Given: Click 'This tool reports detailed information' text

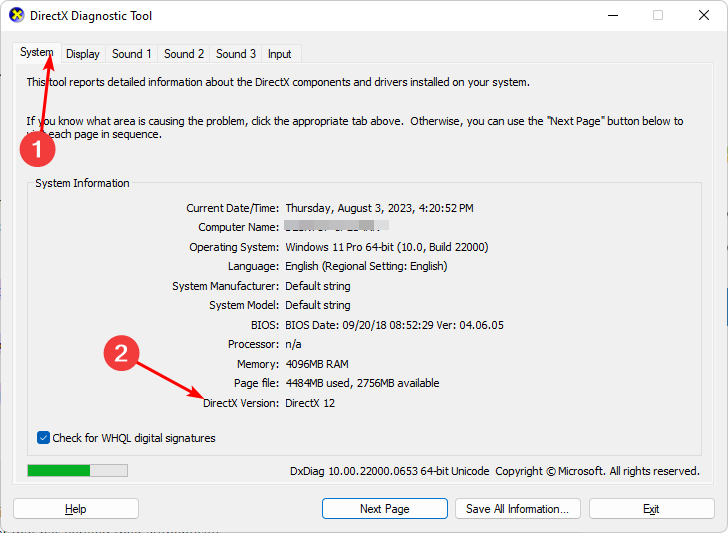Looking at the screenshot, I should coord(278,82).
